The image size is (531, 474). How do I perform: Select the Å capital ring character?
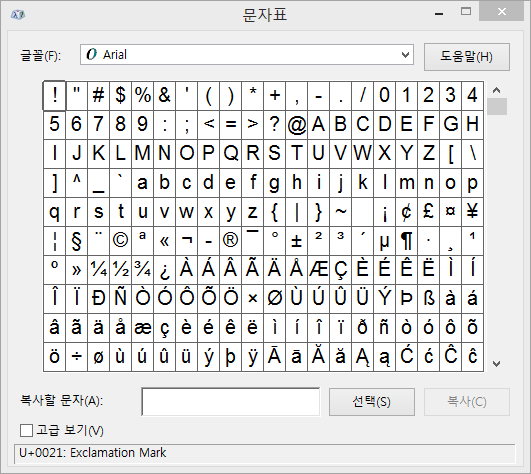point(297,270)
